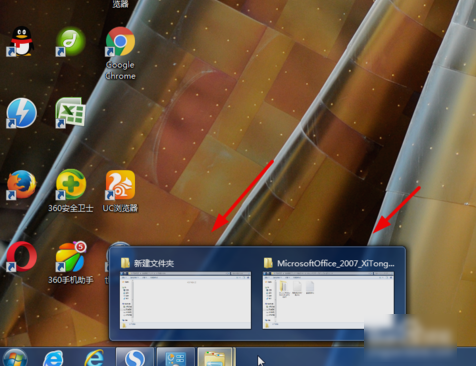Launch the UC浏览器 desktop shortcut
476x366 pixels.
coord(120,185)
